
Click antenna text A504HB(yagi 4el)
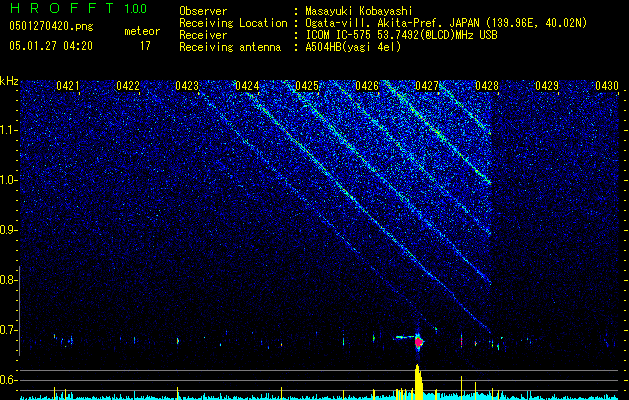[x=353, y=47]
